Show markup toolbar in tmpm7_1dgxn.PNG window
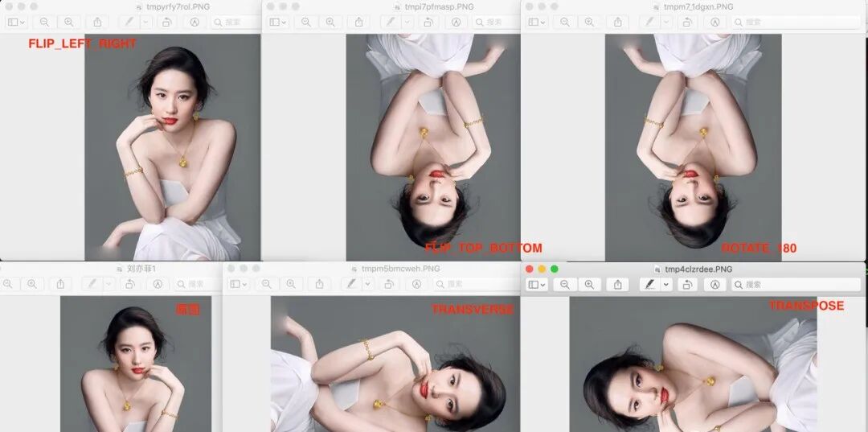Screen dimensions: 868x432 [714, 23]
